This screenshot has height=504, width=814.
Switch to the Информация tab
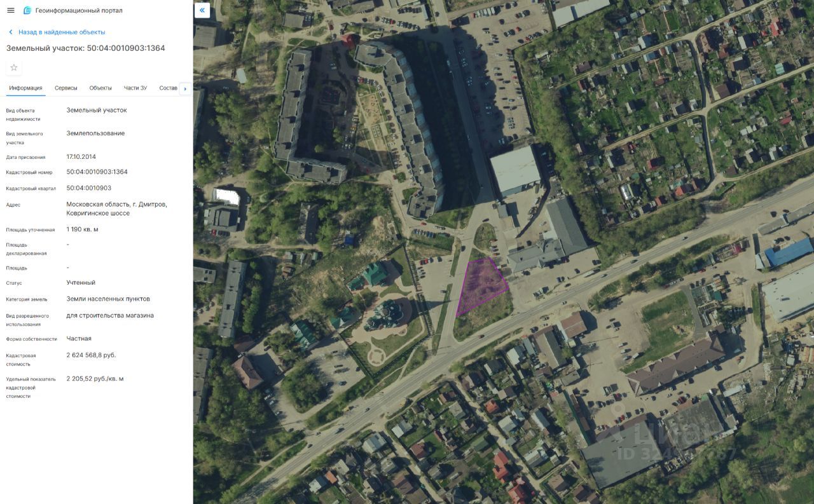click(26, 88)
